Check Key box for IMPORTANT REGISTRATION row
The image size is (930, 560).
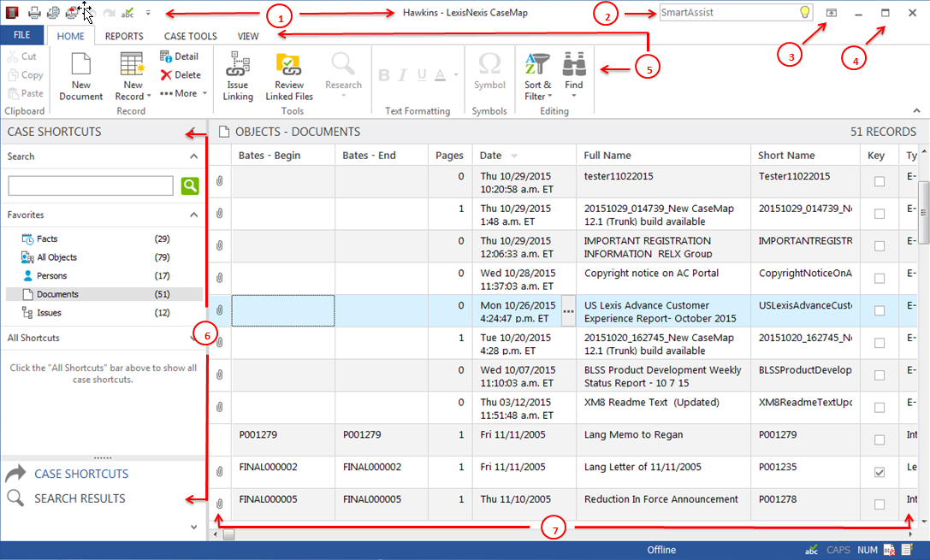point(879,246)
